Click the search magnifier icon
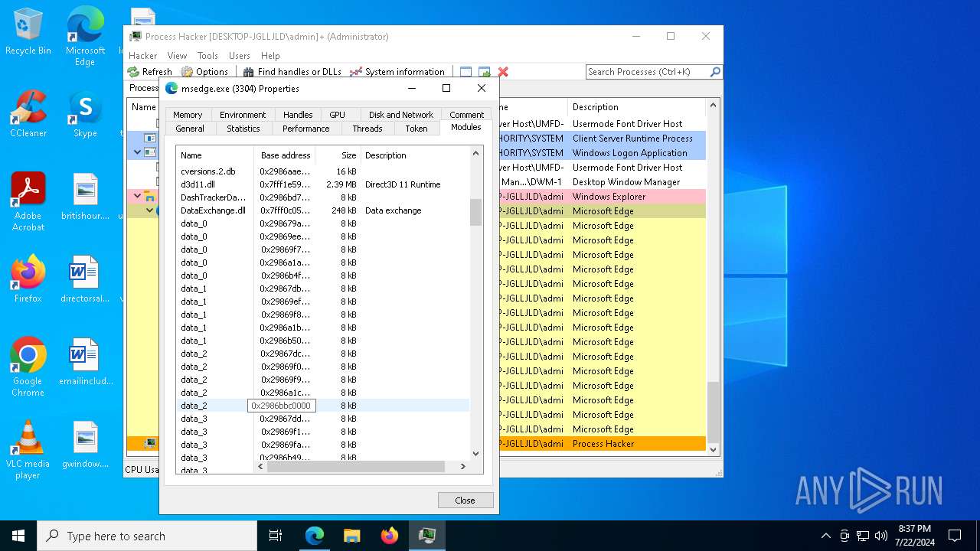This screenshot has width=980, height=551. [715, 71]
